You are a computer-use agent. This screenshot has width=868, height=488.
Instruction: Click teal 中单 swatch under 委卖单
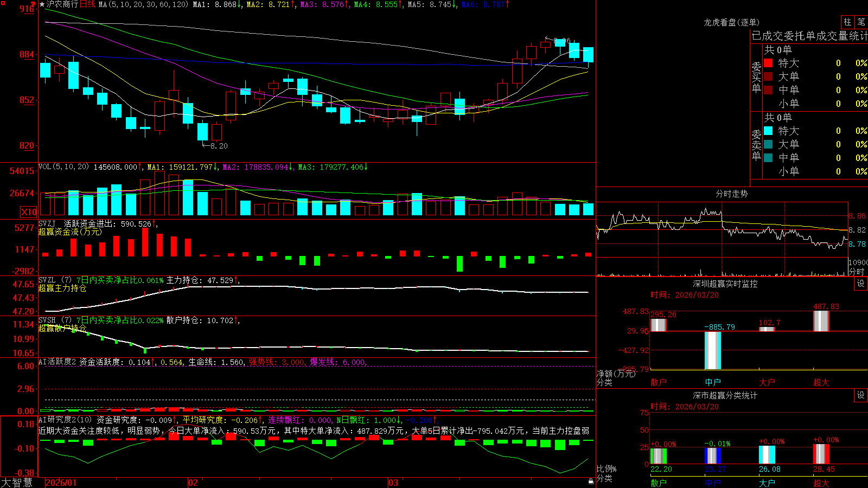click(768, 158)
